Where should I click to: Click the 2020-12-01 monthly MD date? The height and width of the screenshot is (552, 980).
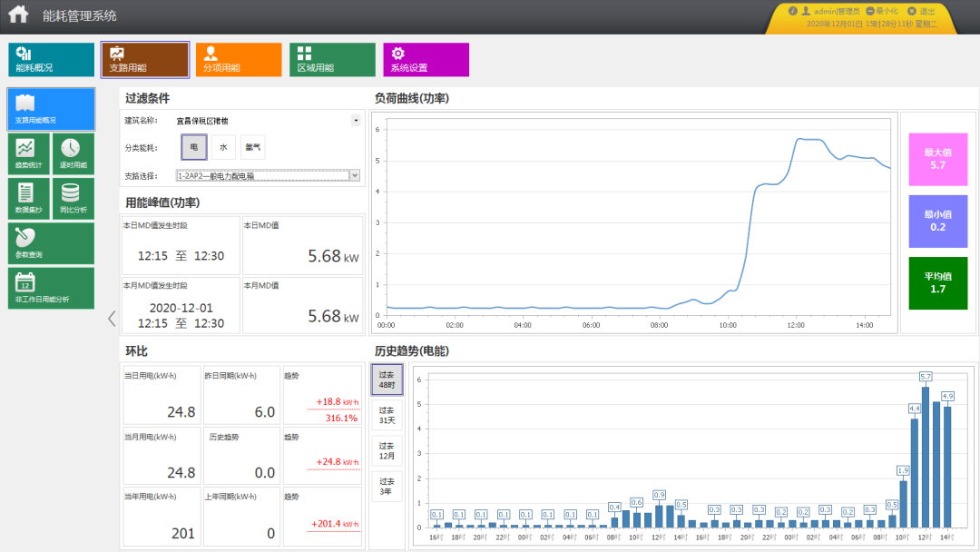click(x=181, y=308)
